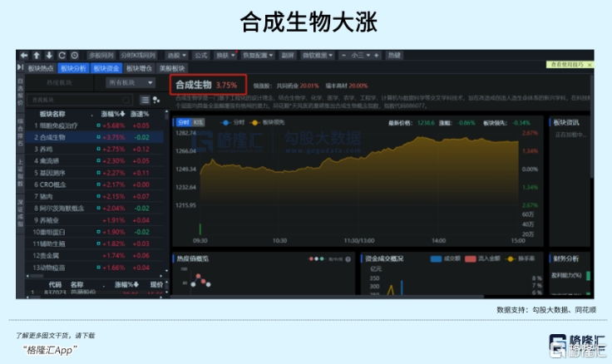
Task: Switch chart to K线 mode
Action: (198, 122)
